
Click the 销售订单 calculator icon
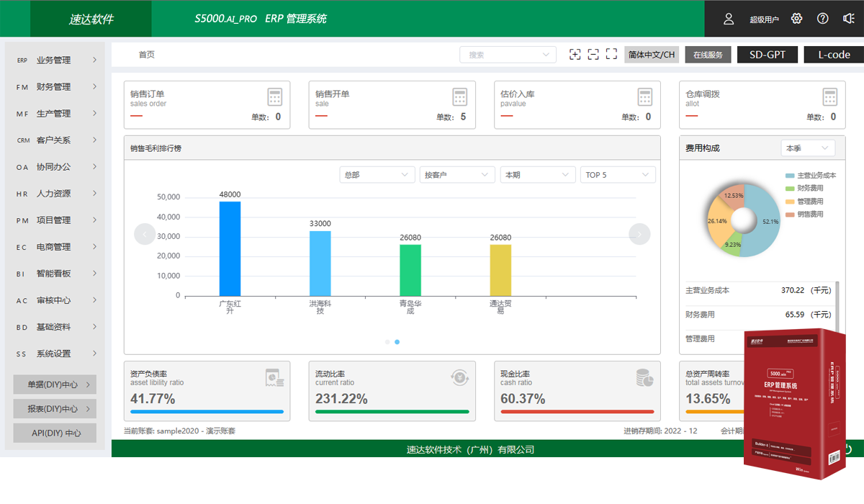point(275,97)
